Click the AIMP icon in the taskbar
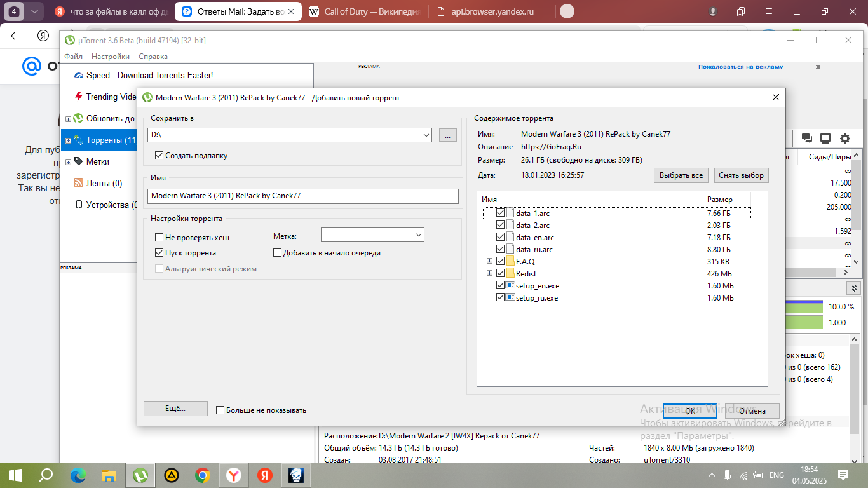This screenshot has width=868, height=488. tap(171, 475)
